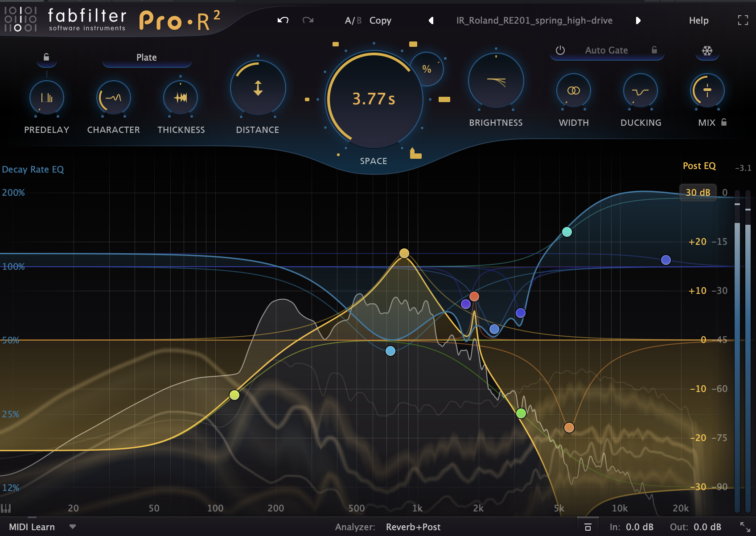
Task: Click the Space staircase stepped decay icon
Action: click(415, 153)
